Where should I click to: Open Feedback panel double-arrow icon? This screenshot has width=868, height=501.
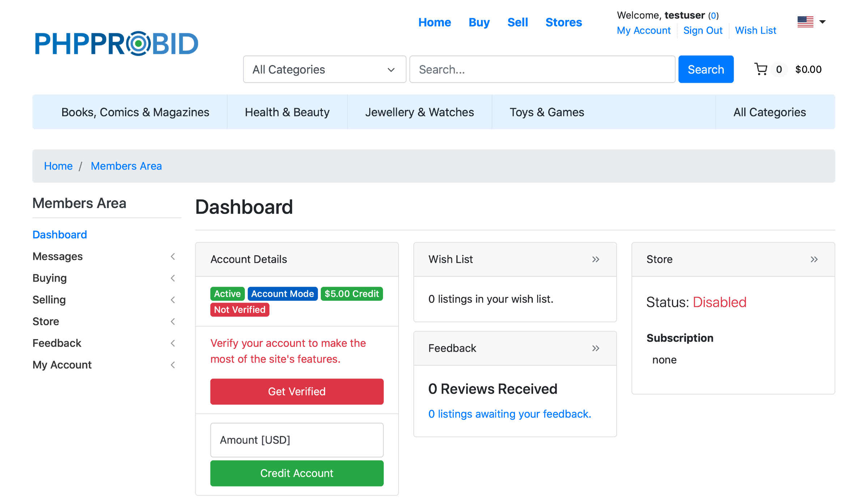596,348
